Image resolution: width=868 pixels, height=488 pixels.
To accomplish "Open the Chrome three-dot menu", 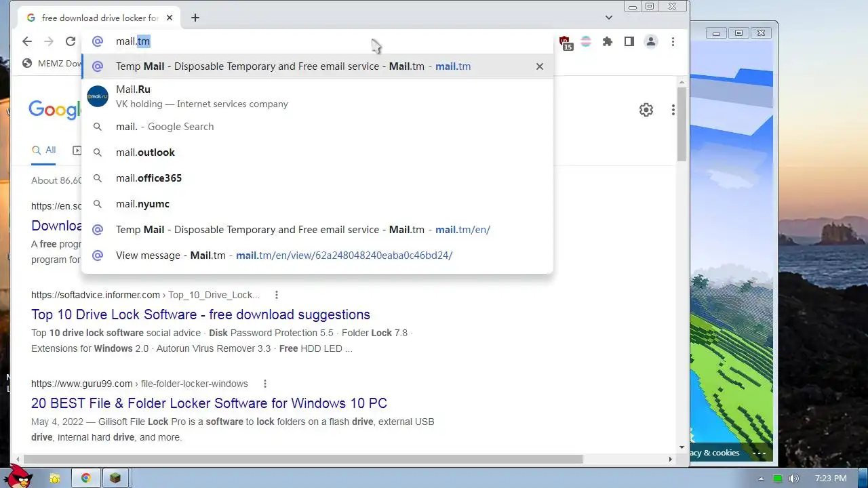I will [673, 41].
